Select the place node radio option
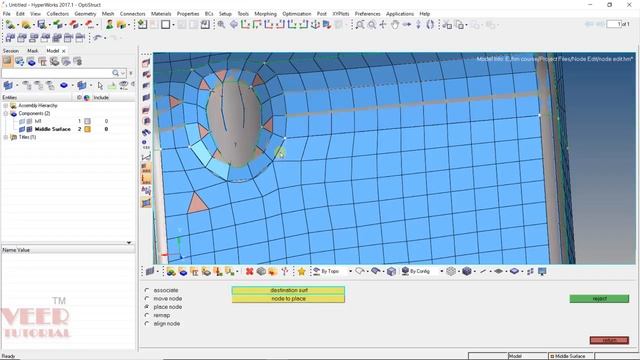The width and height of the screenshot is (640, 360). pos(147,307)
